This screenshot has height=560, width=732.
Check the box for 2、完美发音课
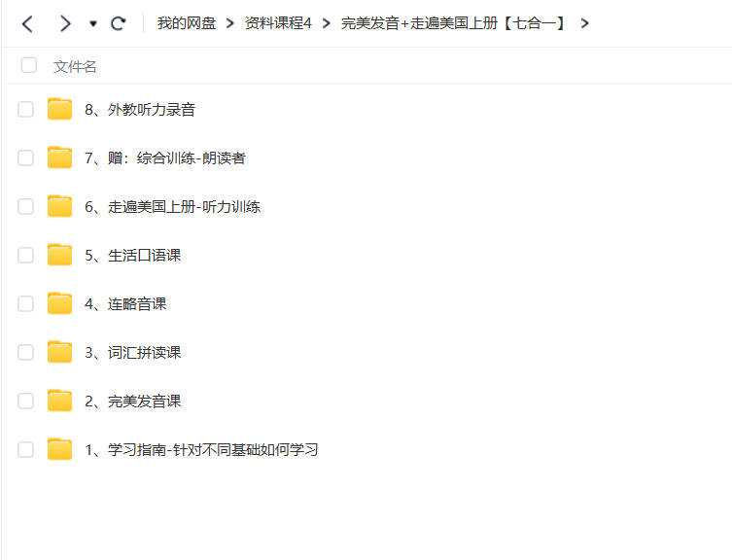[x=25, y=401]
